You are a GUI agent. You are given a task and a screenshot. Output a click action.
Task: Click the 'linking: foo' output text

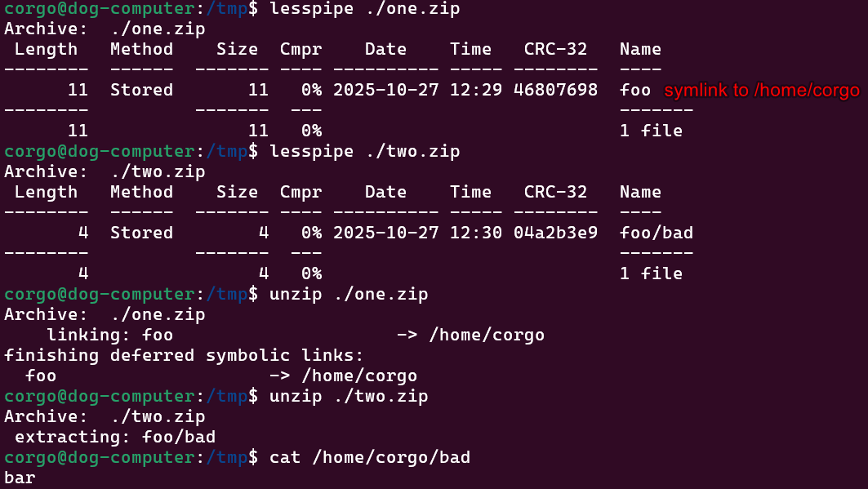pyautogui.click(x=109, y=335)
